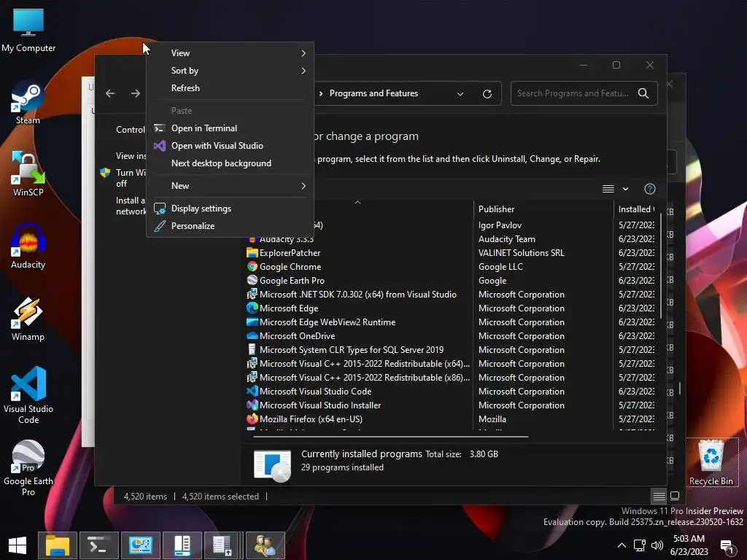Click the search magnifier in Programs and Features
747x560 pixels.
(643, 93)
